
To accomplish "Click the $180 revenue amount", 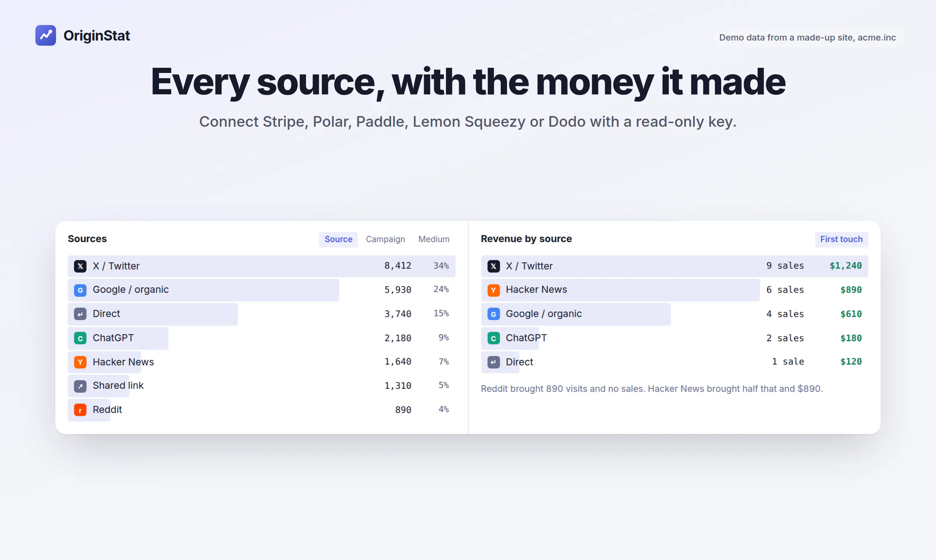I will pos(851,338).
